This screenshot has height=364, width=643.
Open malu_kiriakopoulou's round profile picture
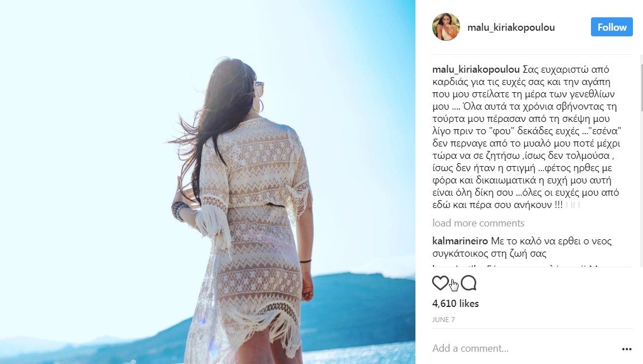(x=446, y=27)
